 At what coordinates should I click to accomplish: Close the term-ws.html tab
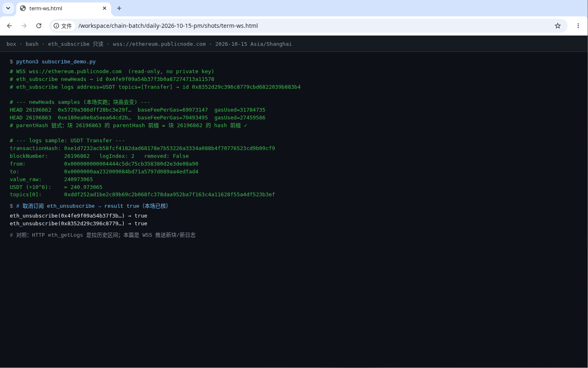(x=105, y=8)
